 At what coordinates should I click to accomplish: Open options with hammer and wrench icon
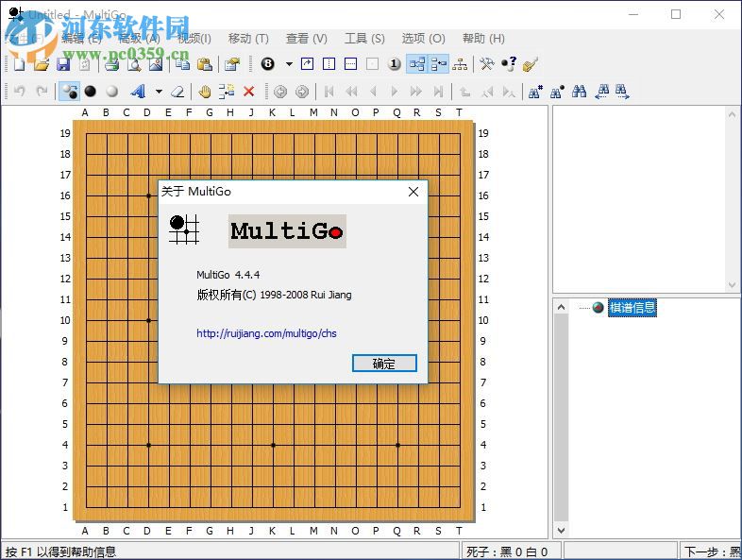point(486,63)
